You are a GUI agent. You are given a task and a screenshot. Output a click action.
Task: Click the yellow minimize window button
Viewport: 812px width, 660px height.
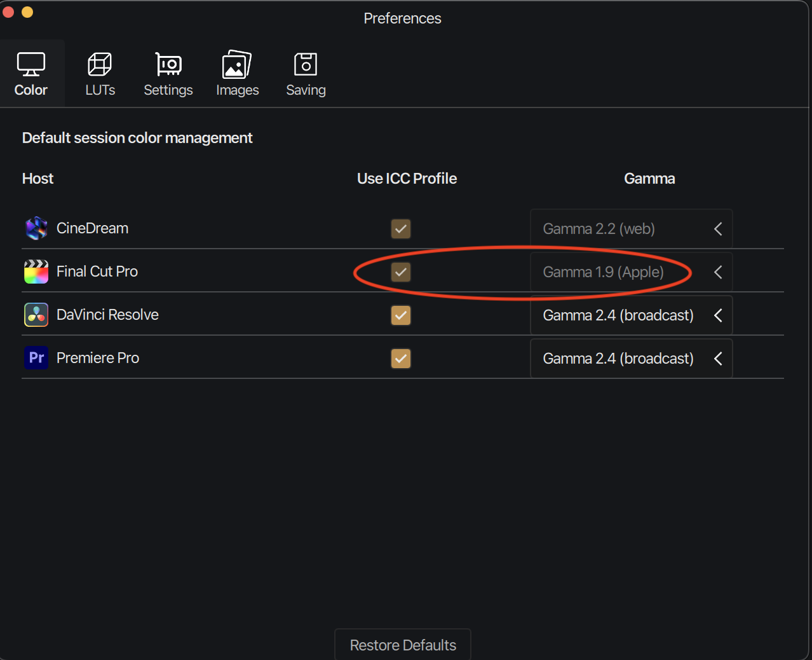[x=27, y=12]
